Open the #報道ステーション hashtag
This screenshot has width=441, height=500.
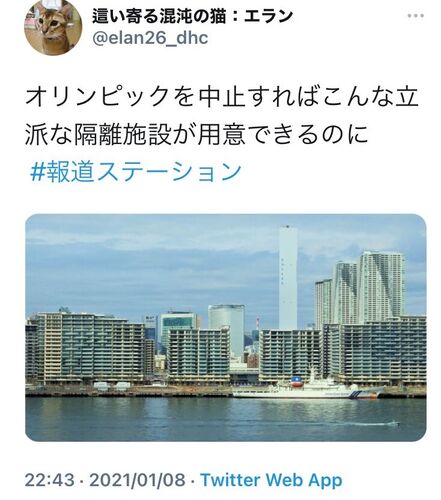click(136, 172)
